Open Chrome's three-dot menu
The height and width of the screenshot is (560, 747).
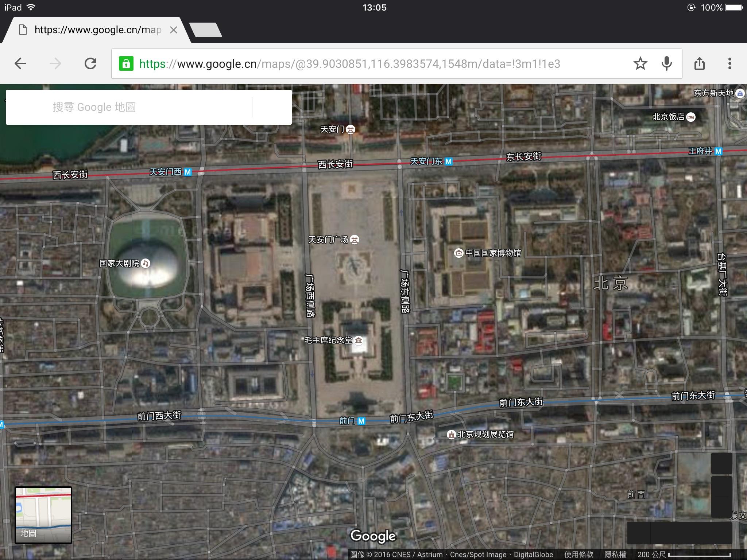click(x=729, y=64)
